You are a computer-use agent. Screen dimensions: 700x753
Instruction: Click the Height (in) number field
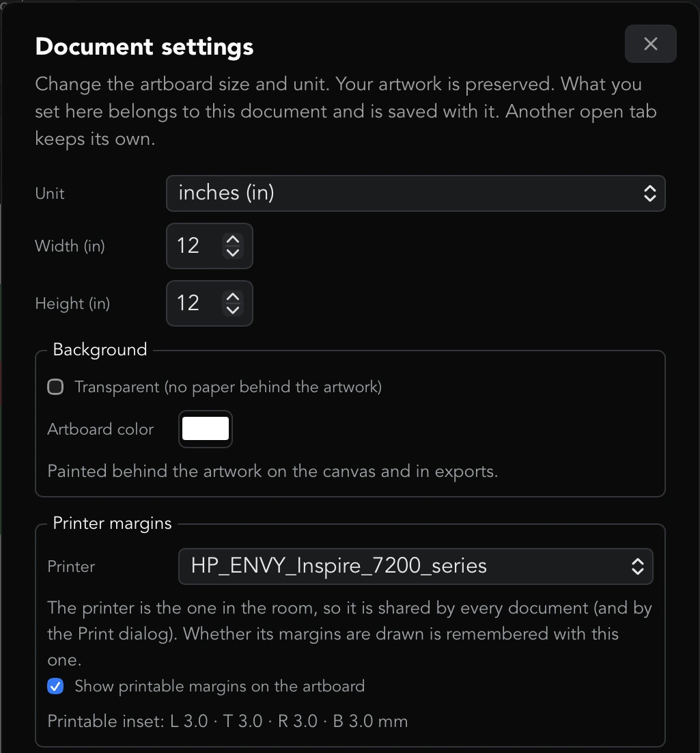point(210,303)
